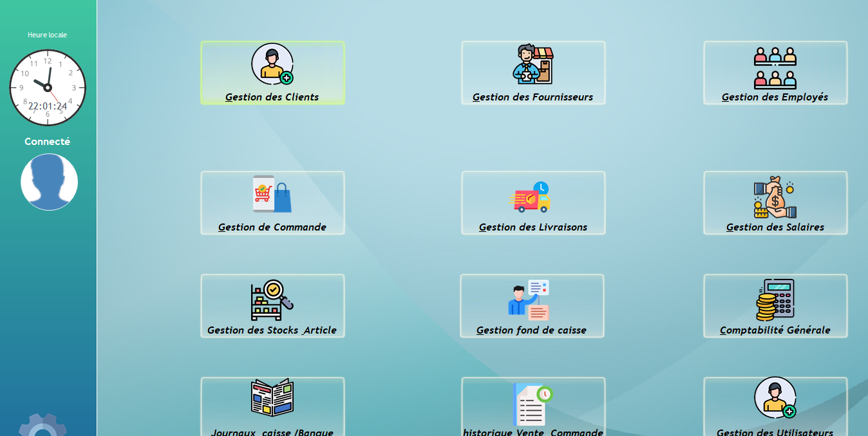Click the digital time 22:01:24
Screen dimensions: 868x436
[48, 106]
